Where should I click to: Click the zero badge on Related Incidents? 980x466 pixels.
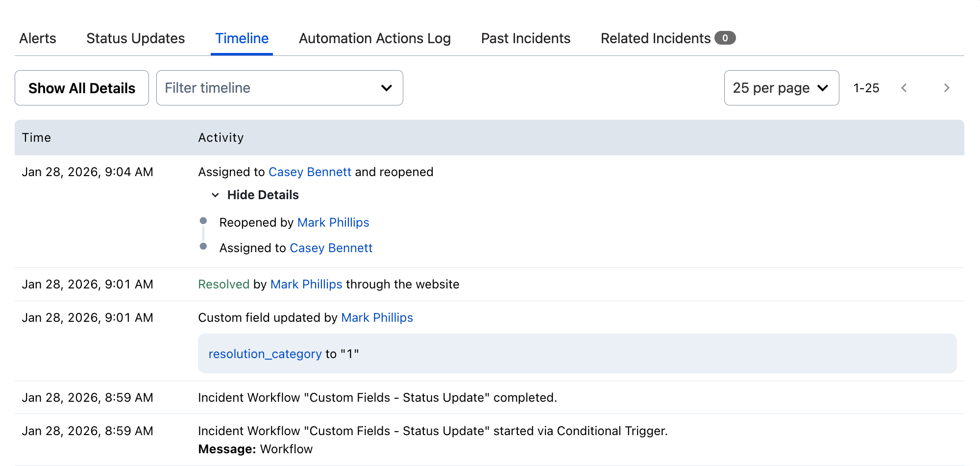point(726,37)
